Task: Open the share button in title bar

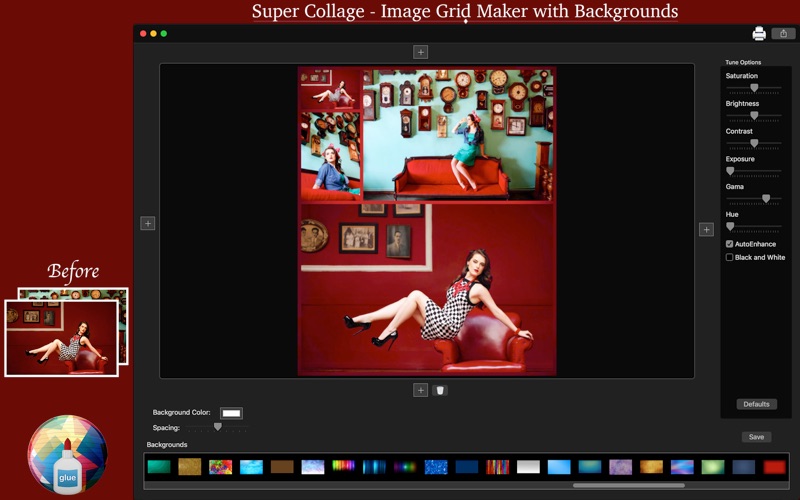Action: (783, 34)
